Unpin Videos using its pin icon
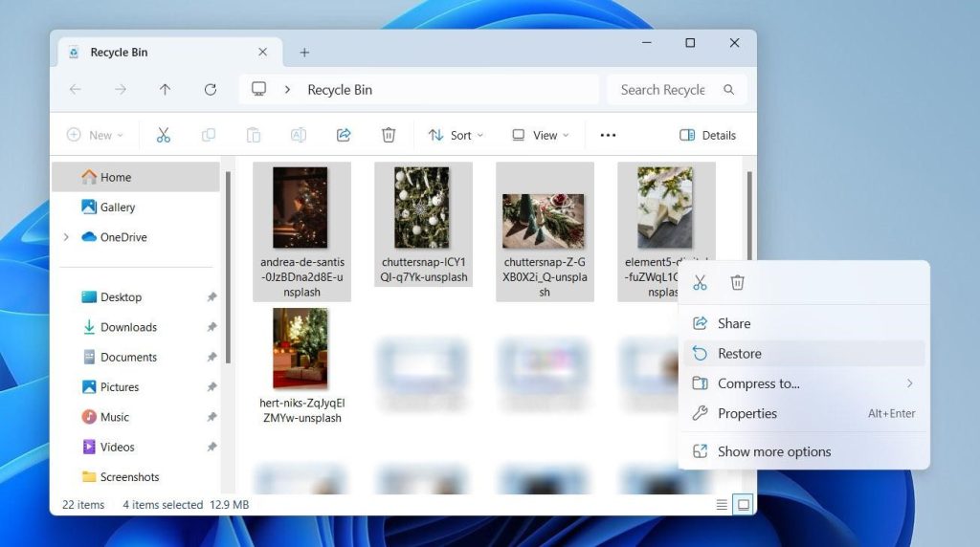Image resolution: width=980 pixels, height=547 pixels. [212, 448]
